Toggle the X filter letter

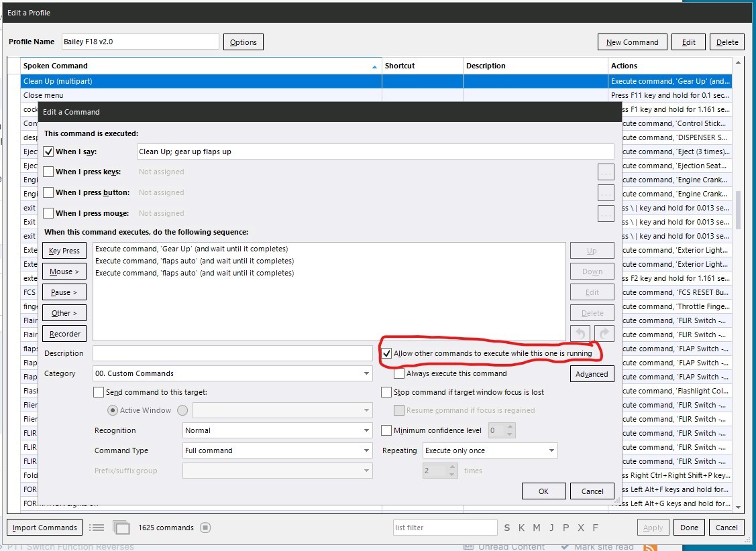581,528
